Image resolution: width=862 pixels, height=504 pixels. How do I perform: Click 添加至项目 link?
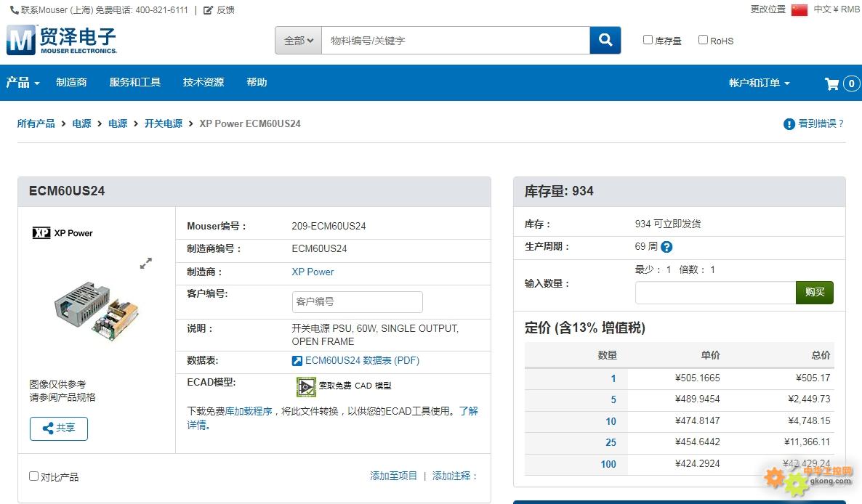coord(393,476)
